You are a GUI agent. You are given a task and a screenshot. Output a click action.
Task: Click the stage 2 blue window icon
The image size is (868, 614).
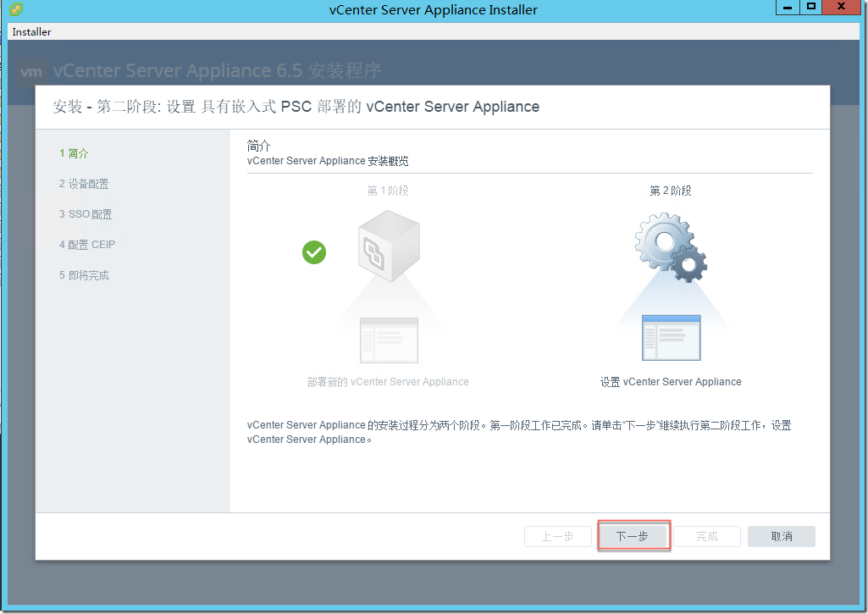click(x=671, y=338)
